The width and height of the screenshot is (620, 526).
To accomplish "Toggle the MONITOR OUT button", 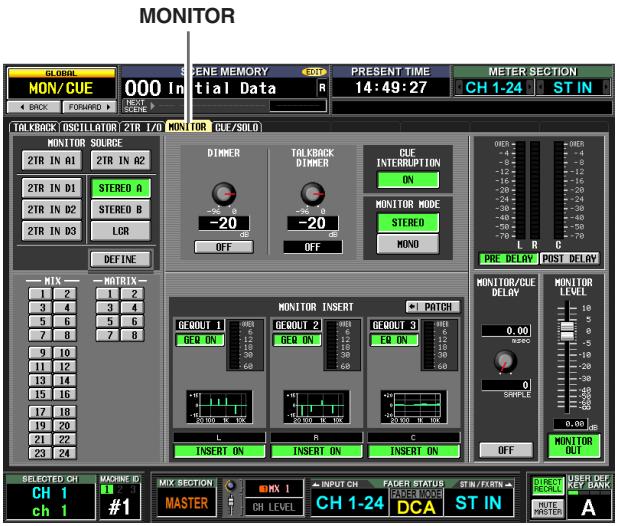I will (x=573, y=446).
